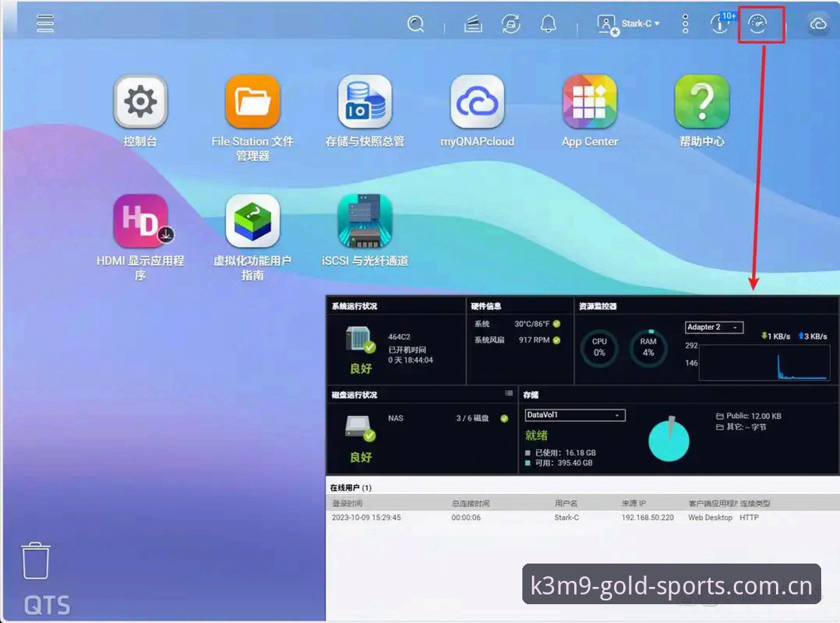Open the cloud icon in the top bar
Viewport: 840px width, 623px height.
818,24
